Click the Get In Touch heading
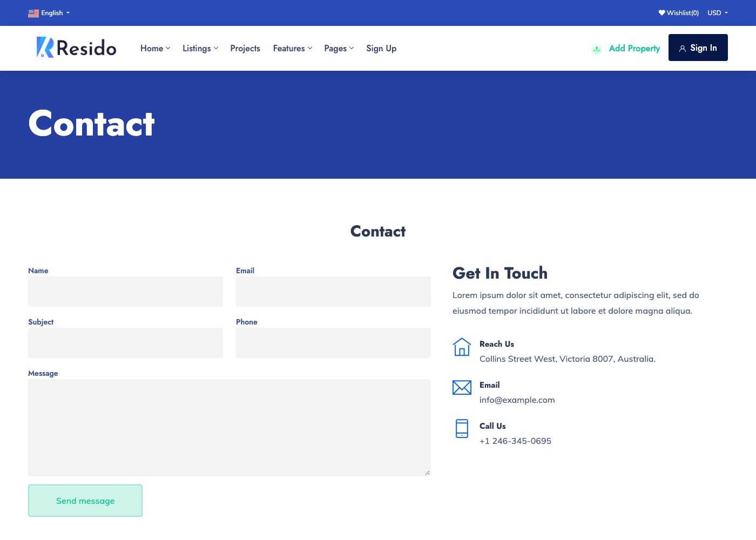 pyautogui.click(x=500, y=273)
